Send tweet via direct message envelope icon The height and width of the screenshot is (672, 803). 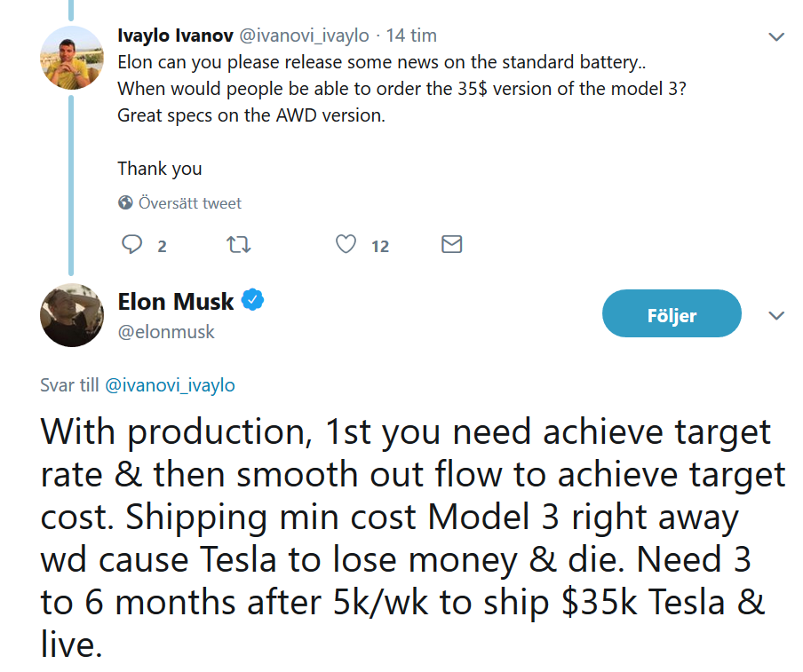coord(451,244)
